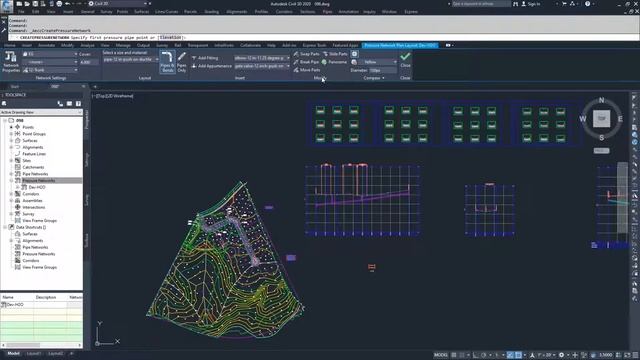
Task: Toggle MODEL space button in status bar
Action: tap(440, 355)
